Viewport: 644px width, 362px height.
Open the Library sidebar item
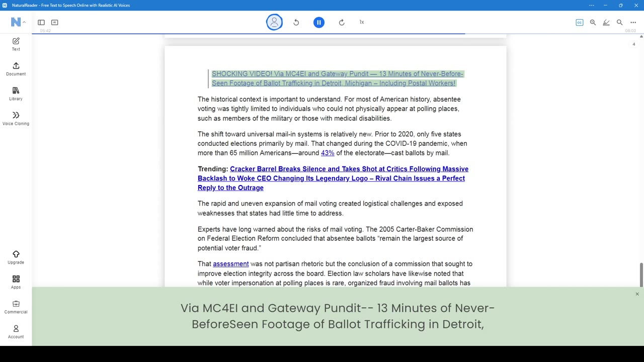[16, 94]
